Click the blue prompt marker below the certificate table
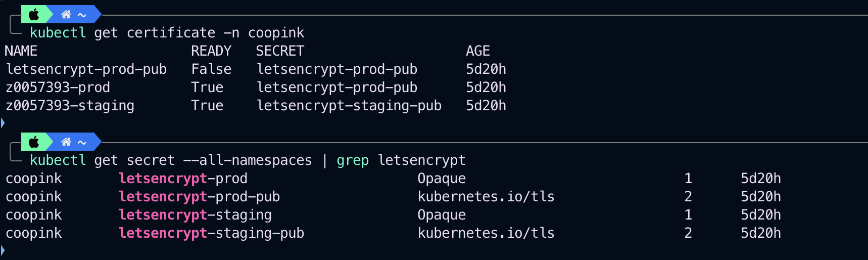Image resolution: width=868 pixels, height=260 pixels. tap(3, 123)
